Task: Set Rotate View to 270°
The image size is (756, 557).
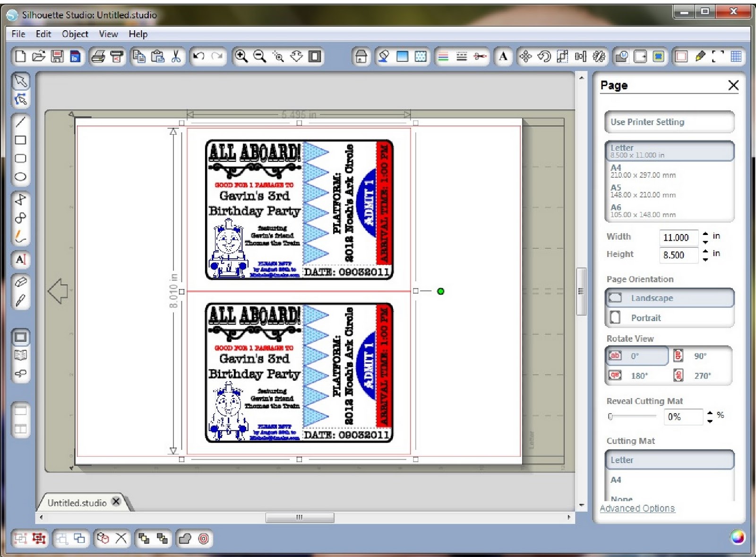Action: coord(701,375)
